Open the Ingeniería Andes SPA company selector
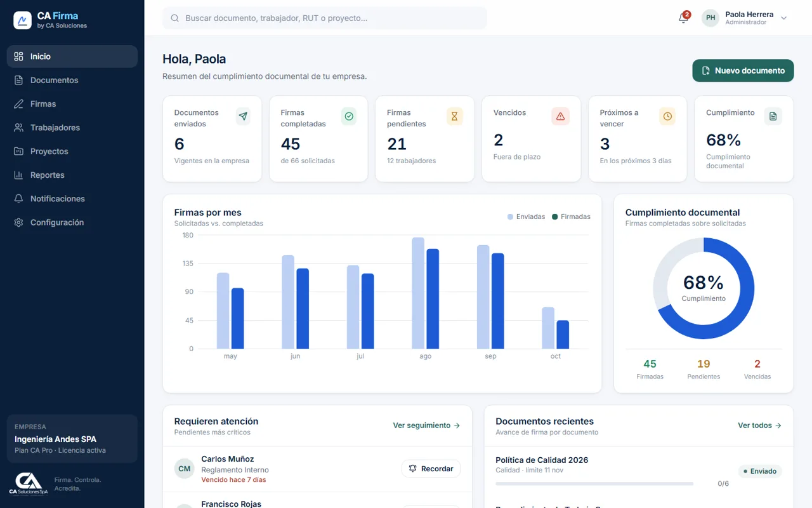 (72, 439)
